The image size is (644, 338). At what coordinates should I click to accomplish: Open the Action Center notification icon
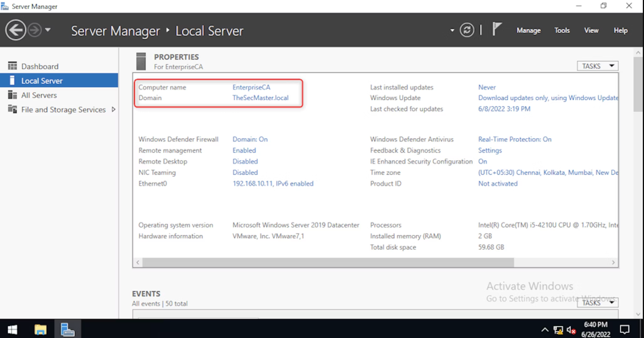pos(625,329)
